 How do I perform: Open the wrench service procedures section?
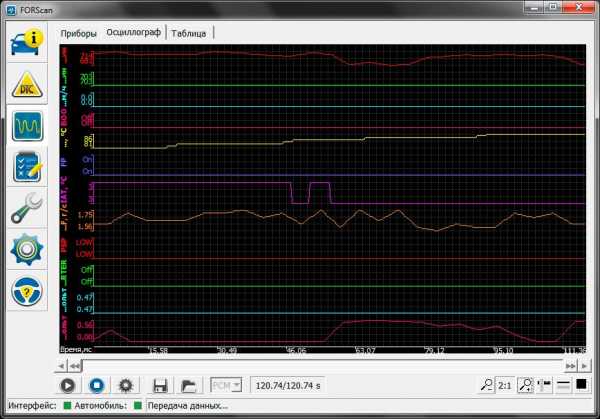pos(27,209)
